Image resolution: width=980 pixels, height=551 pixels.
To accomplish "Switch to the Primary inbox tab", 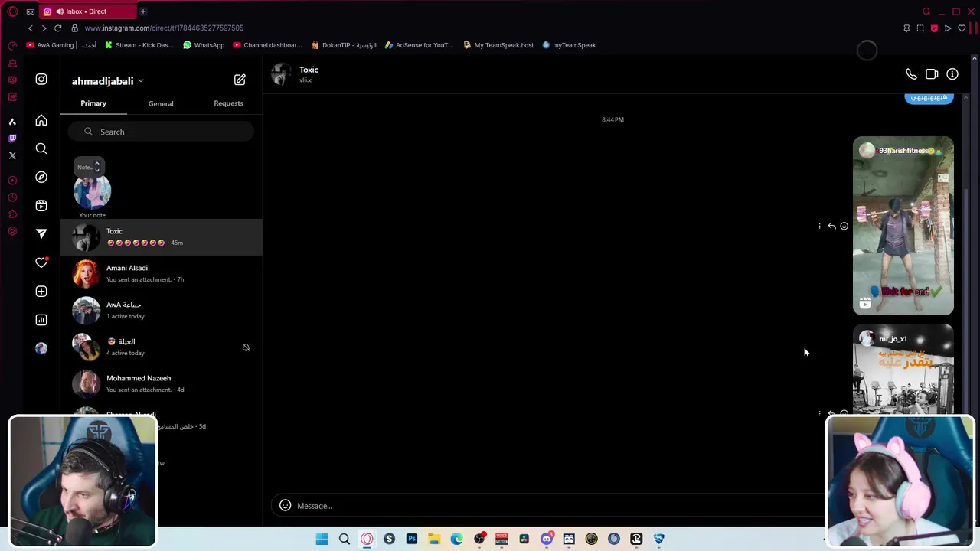I will (93, 103).
